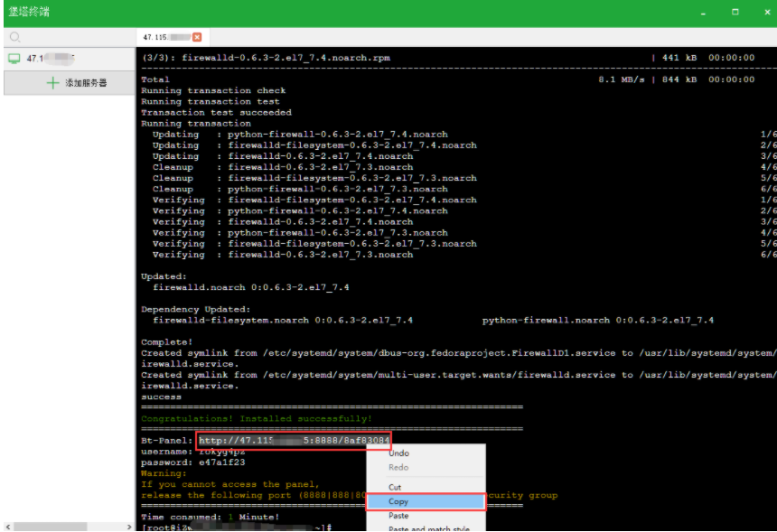Screen dimensions: 777x532
Task: Click the sidebar scrollbar left arrow
Action: (x=8, y=527)
